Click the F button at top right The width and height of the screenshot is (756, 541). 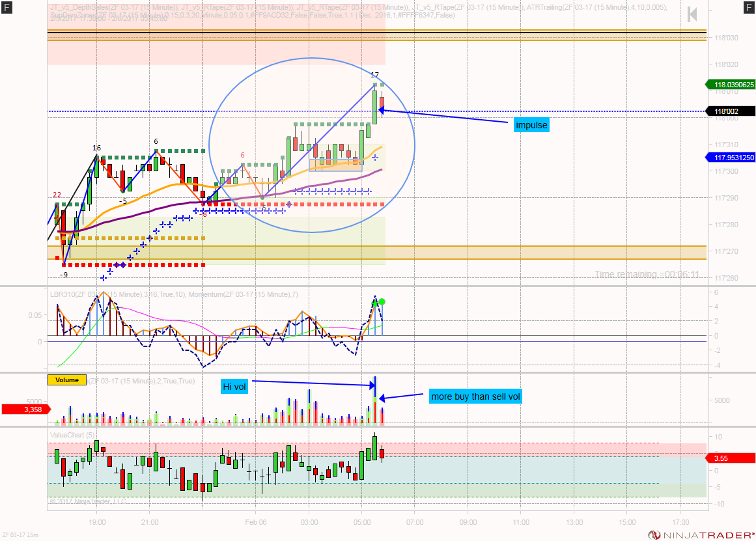tap(749, 7)
